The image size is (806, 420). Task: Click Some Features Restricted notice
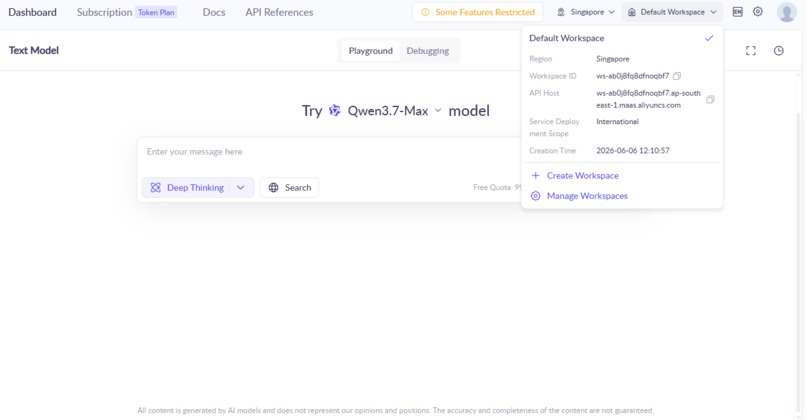click(478, 12)
